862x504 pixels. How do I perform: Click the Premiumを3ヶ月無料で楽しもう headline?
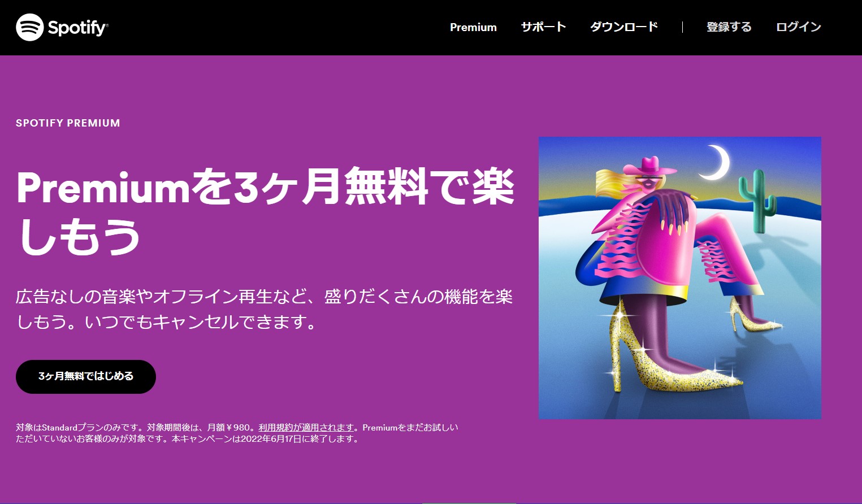click(265, 211)
